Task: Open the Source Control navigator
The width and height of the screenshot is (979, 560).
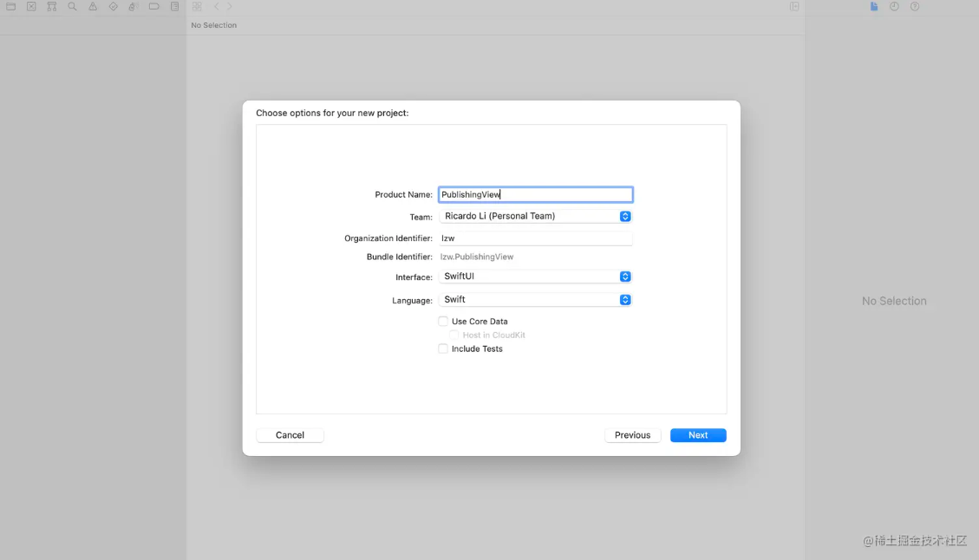Action: 31,7
